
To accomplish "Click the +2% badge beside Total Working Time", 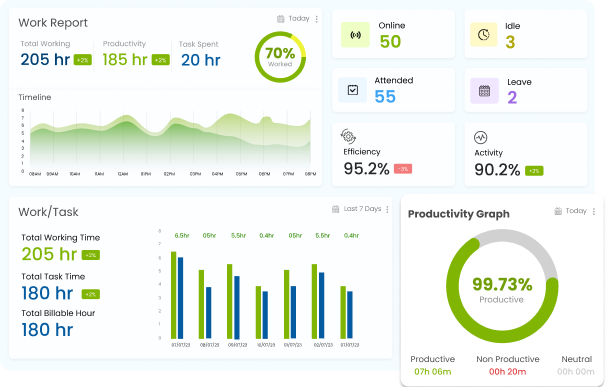I will (x=91, y=255).
